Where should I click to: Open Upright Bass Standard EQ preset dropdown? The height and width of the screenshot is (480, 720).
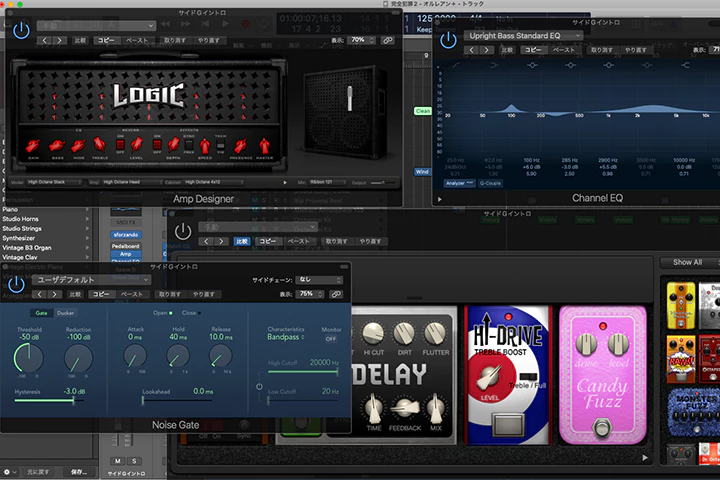pyautogui.click(x=523, y=35)
